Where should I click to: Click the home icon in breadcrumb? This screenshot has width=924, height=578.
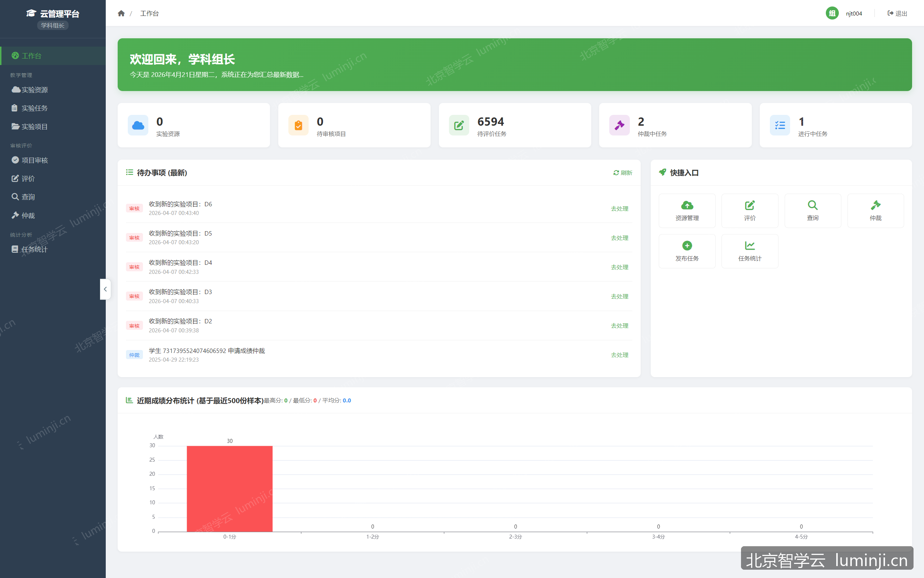point(121,13)
